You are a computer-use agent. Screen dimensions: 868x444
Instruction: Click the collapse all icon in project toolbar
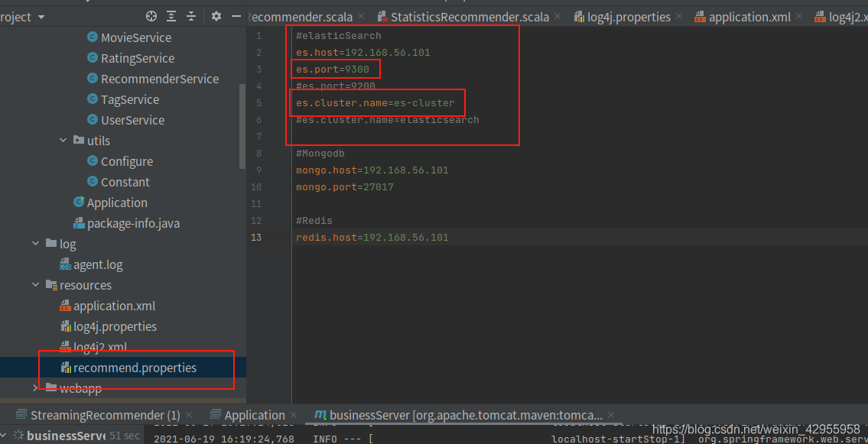click(x=191, y=17)
